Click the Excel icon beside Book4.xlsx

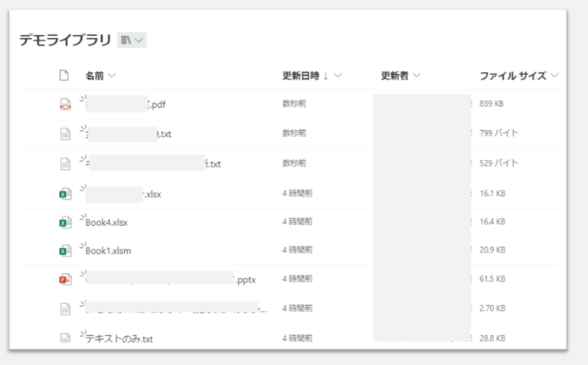coord(65,222)
